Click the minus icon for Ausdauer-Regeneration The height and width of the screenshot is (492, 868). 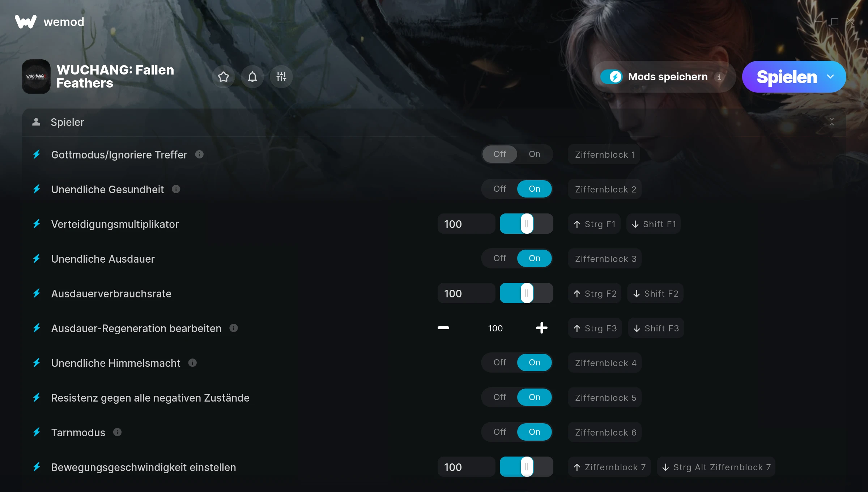click(x=443, y=328)
